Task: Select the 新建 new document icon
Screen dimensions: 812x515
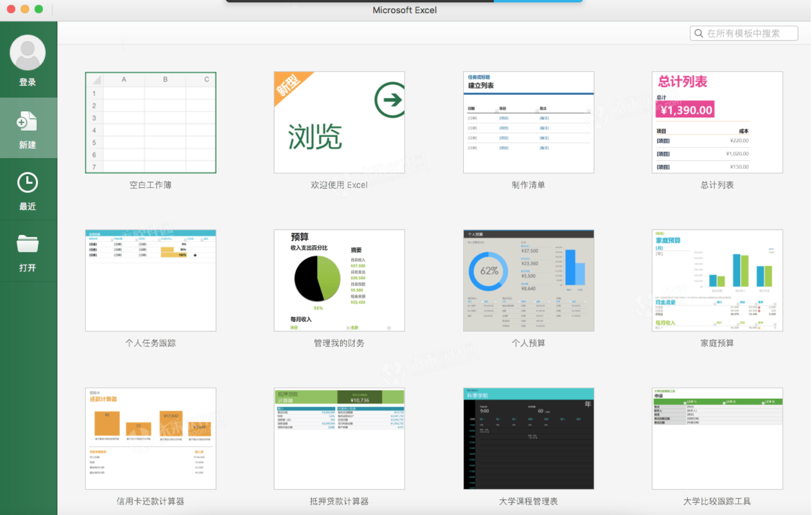Action: pyautogui.click(x=27, y=121)
